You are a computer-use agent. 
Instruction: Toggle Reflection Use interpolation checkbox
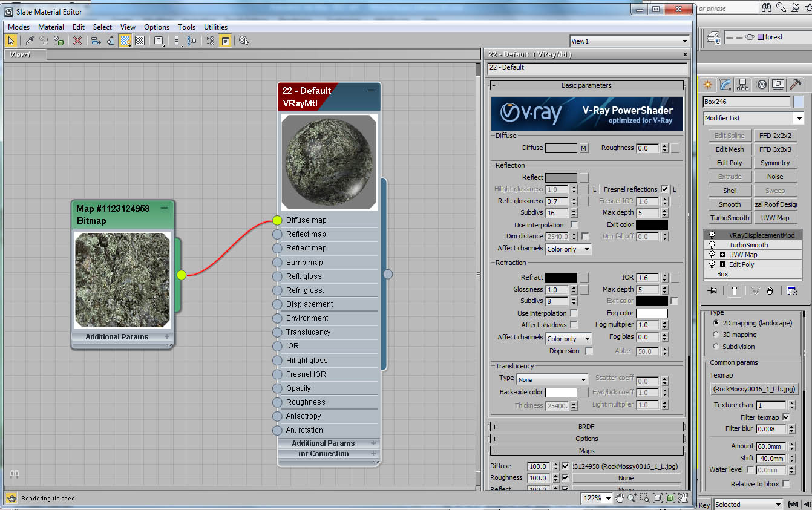point(574,225)
